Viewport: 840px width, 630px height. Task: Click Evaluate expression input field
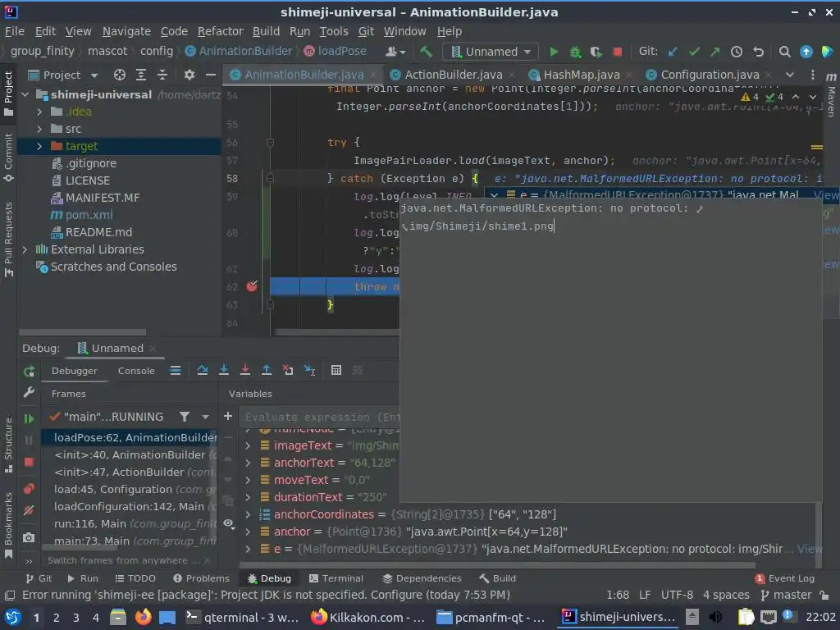tap(322, 417)
